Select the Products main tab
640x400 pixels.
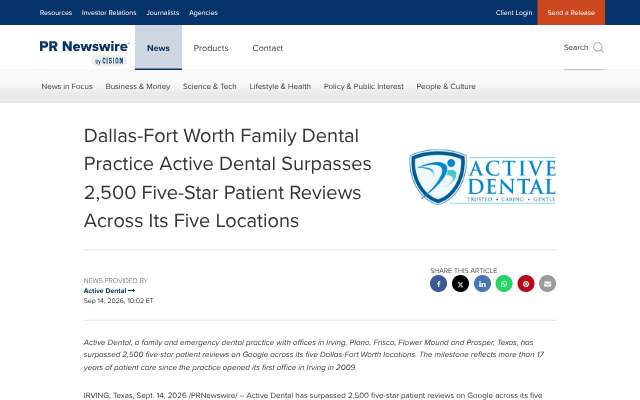coord(211,48)
